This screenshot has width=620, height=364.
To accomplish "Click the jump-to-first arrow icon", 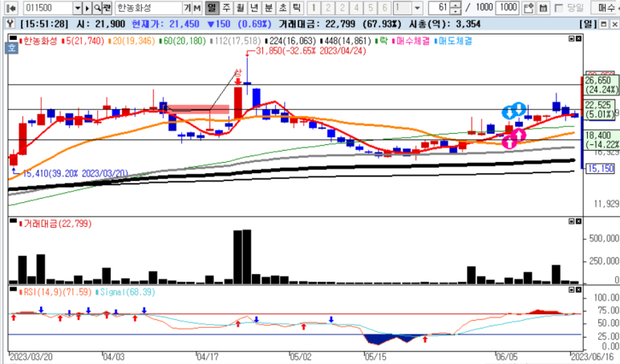I will (12, 7).
